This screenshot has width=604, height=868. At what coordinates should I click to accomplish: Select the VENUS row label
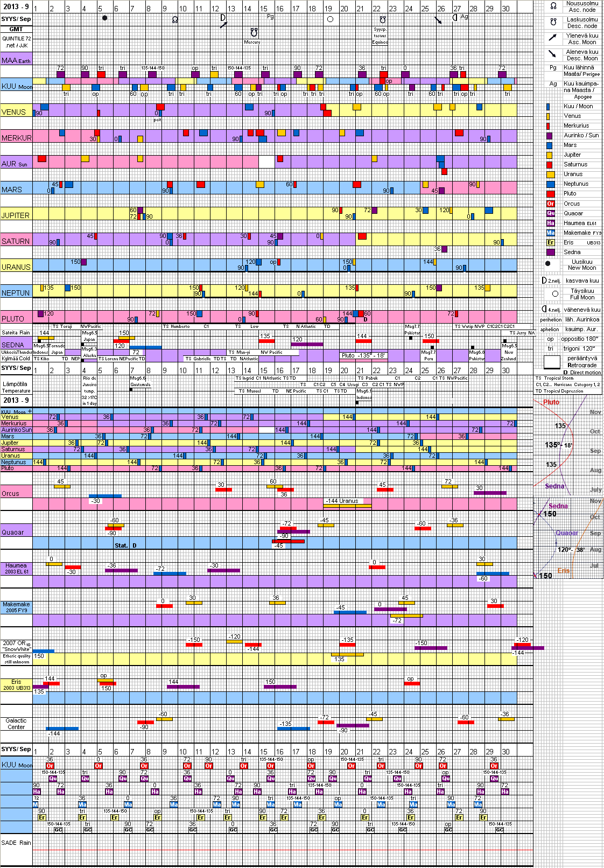click(14, 112)
